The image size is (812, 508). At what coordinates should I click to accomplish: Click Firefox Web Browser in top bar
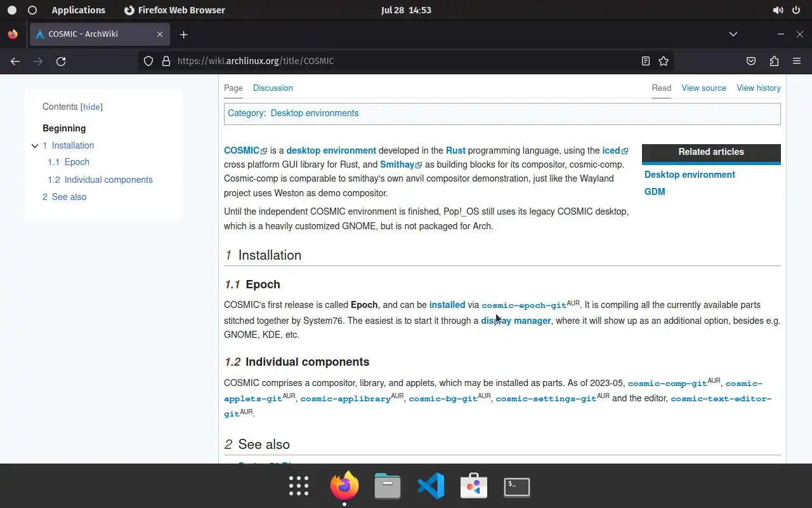click(x=174, y=10)
